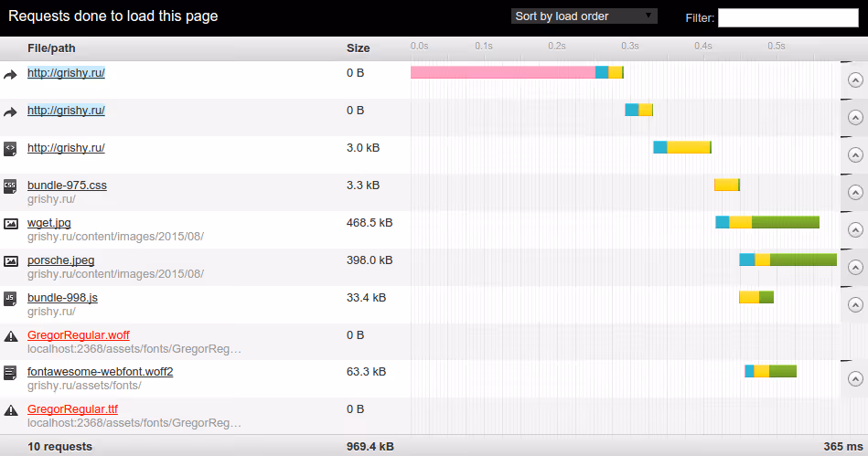The image size is (868, 456).
Task: Open the 'Sort by load order' dropdown
Action: [x=584, y=16]
